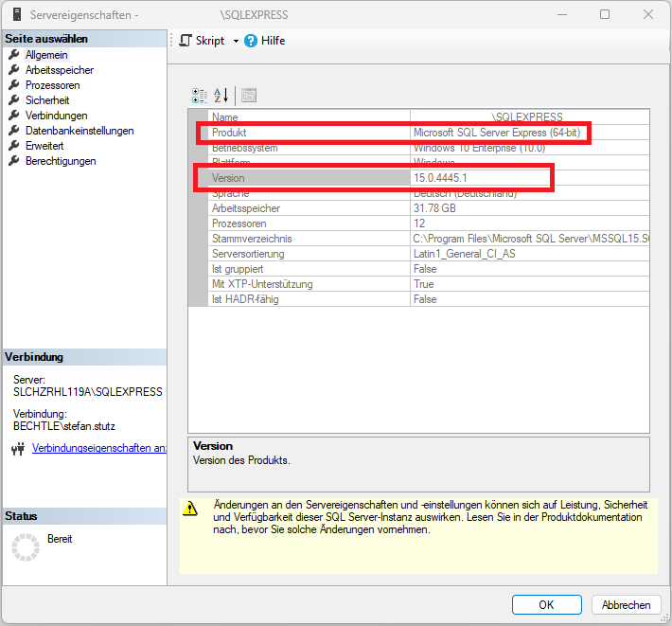Open Hilfe via the question mark icon
Viewport: 672px width, 626px height.
251,41
